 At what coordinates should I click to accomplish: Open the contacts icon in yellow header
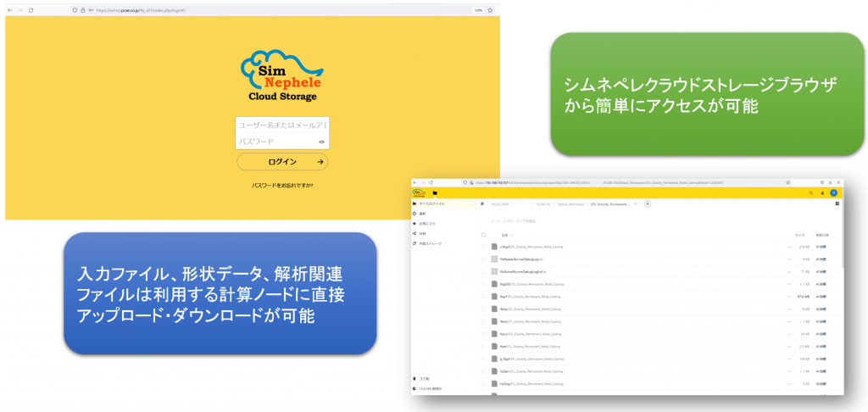pyautogui.click(x=822, y=192)
